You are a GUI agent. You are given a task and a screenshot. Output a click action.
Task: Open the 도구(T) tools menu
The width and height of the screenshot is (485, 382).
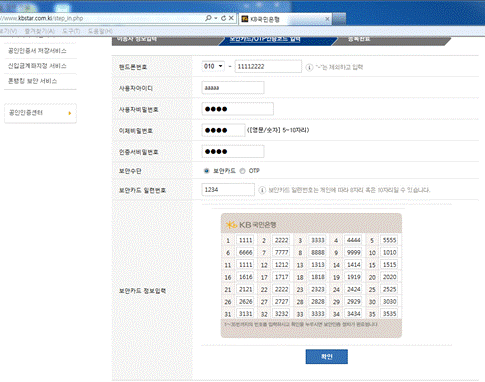click(x=71, y=31)
